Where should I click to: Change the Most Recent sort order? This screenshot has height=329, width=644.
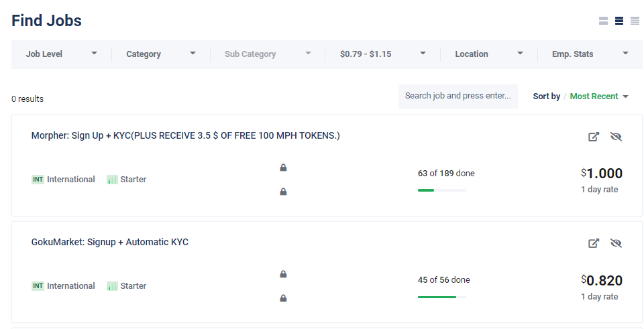point(598,96)
